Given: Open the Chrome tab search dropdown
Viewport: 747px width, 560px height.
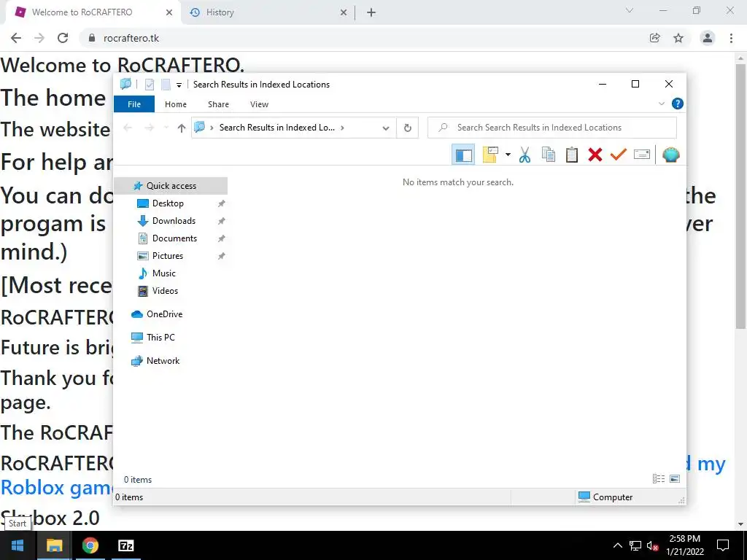Looking at the screenshot, I should click(630, 10).
